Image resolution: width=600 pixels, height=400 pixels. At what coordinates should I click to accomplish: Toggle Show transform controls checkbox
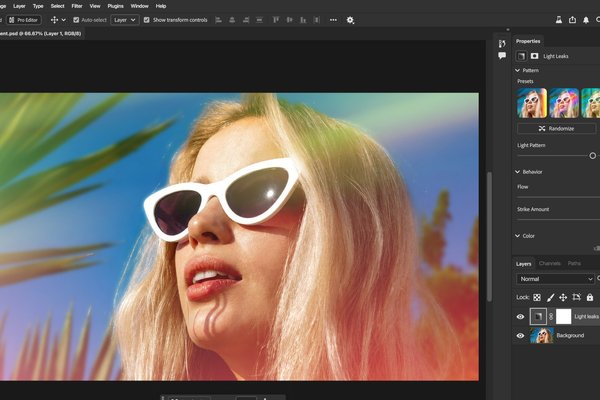147,20
